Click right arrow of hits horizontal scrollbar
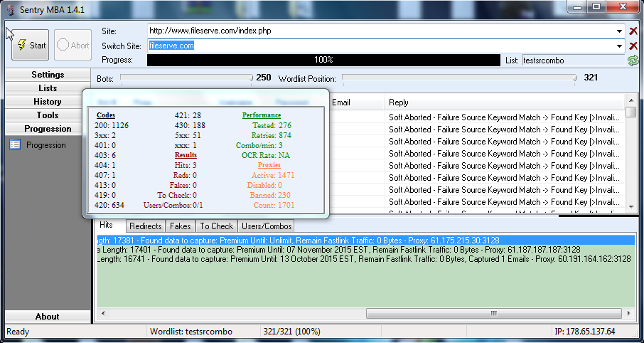The width and height of the screenshot is (644, 343). 629,313
